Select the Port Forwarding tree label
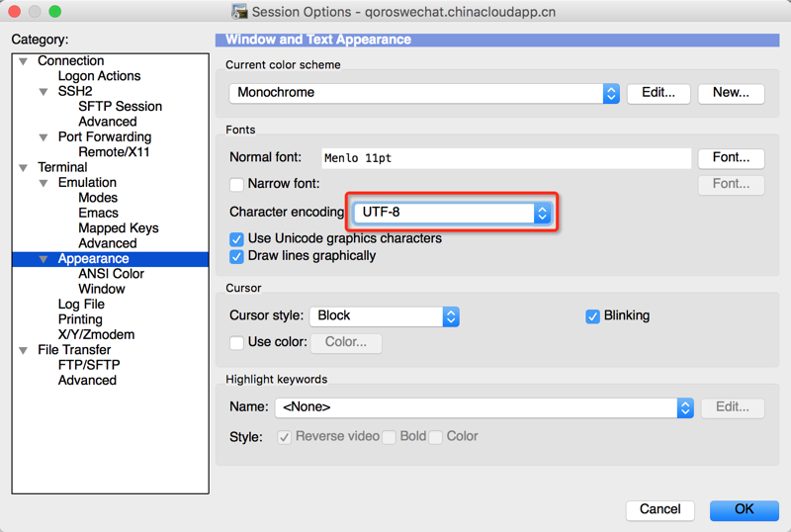Image resolution: width=791 pixels, height=532 pixels. 105,137
